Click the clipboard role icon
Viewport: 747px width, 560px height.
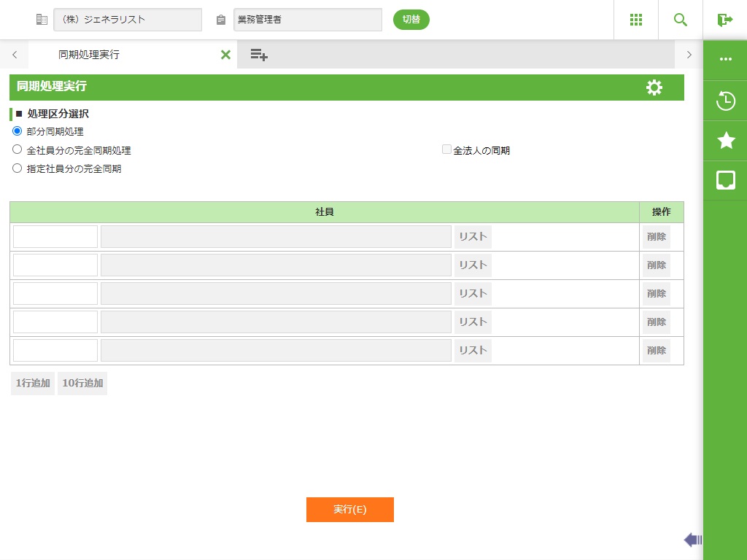220,20
